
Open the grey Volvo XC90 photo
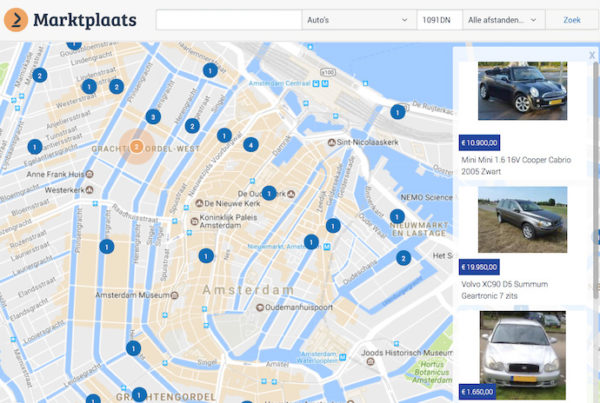click(x=522, y=220)
